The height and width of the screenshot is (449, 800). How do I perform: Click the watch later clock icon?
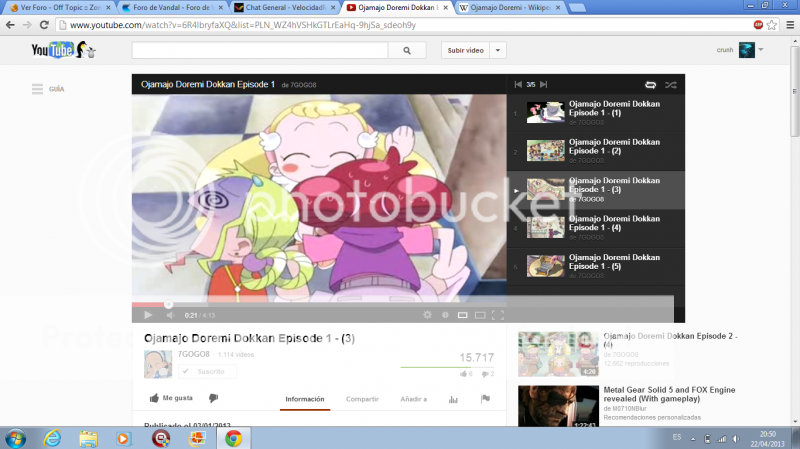445,315
